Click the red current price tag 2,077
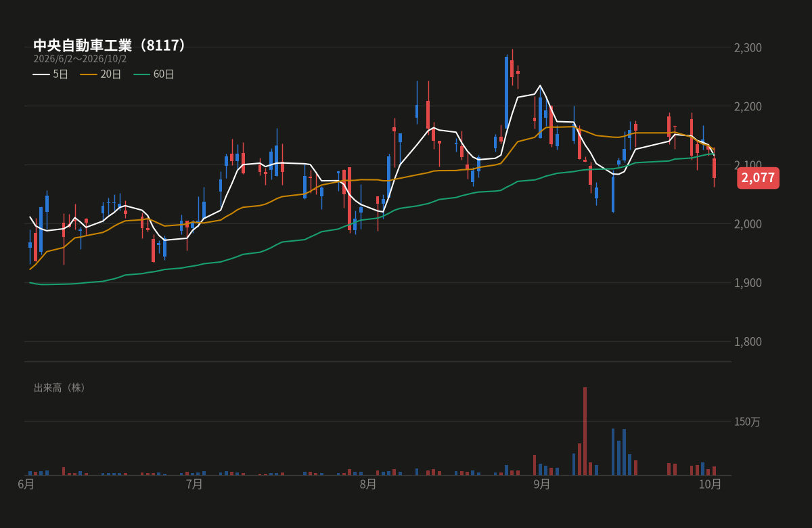Screen dimensions: 812x528 click(758, 178)
